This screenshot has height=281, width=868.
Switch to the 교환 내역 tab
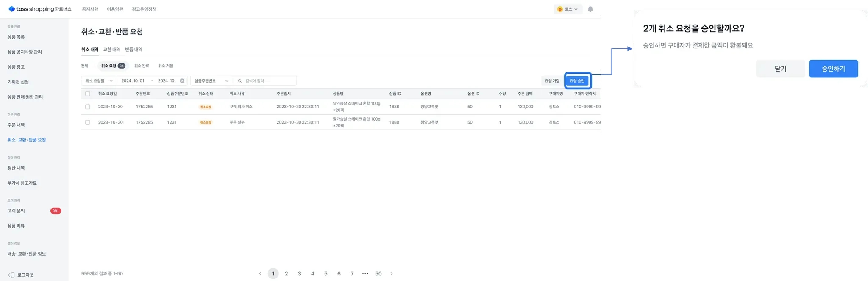[111, 50]
